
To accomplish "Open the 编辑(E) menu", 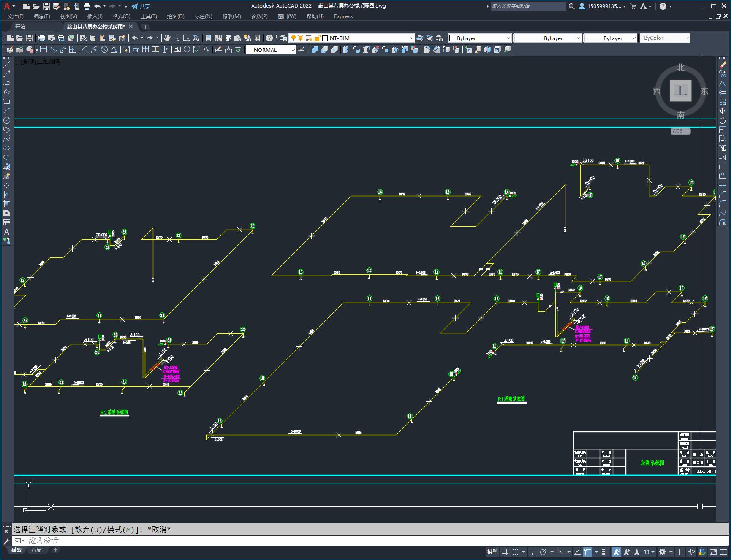I will pyautogui.click(x=42, y=16).
